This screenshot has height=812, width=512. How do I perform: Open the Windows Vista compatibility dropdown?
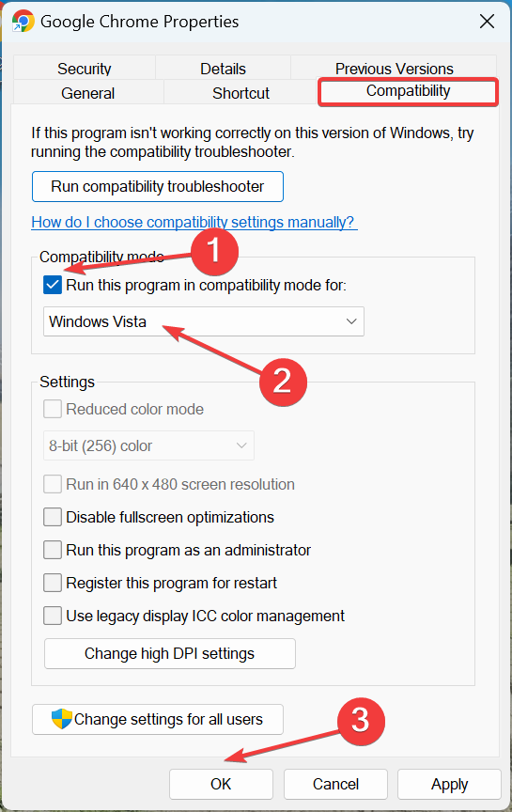[x=204, y=321]
